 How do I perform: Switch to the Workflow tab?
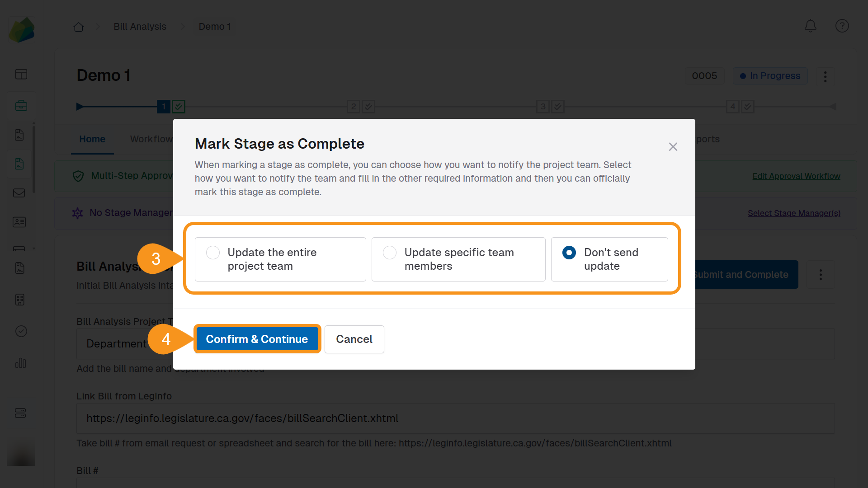pos(151,139)
